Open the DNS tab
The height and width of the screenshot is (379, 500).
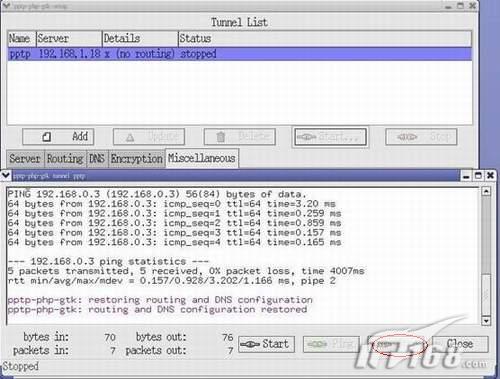pos(97,159)
